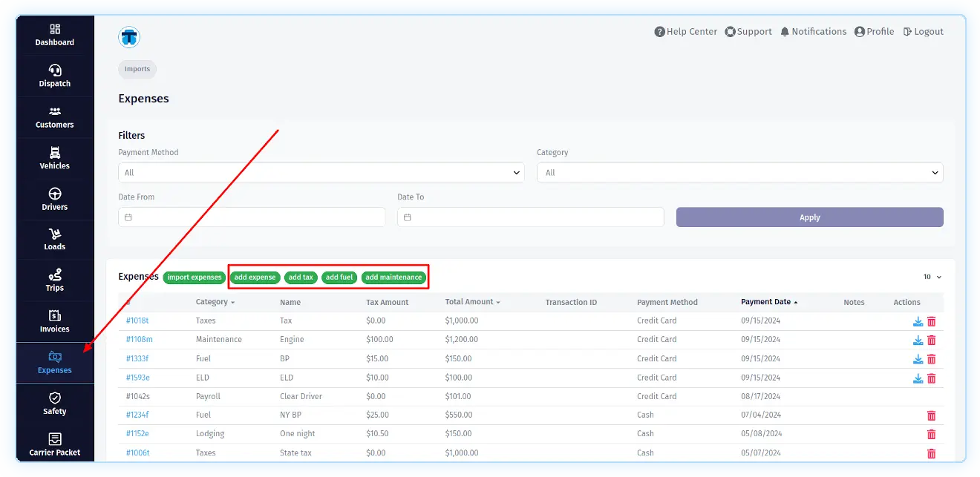The height and width of the screenshot is (477, 980).
Task: Delete the Engine maintenance expense row
Action: (931, 341)
